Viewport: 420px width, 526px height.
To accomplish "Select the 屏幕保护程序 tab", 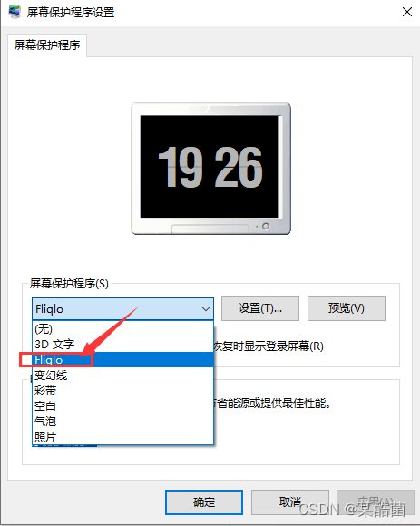I will (x=47, y=45).
